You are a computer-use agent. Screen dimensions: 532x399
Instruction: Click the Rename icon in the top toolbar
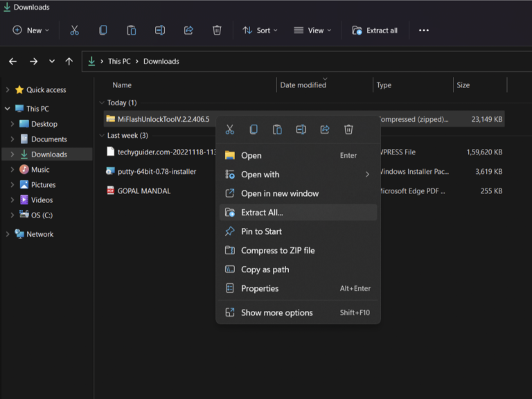[x=160, y=30]
